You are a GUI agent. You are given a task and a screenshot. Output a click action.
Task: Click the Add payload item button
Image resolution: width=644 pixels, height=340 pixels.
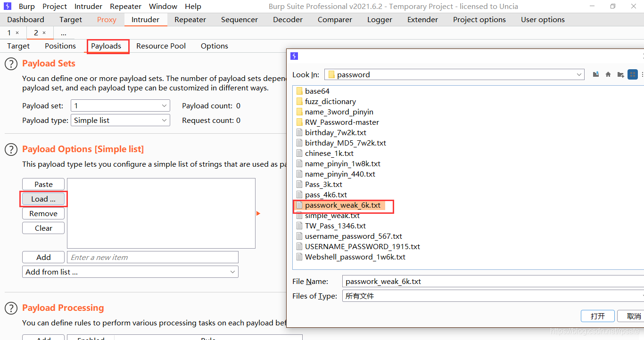[43, 257]
